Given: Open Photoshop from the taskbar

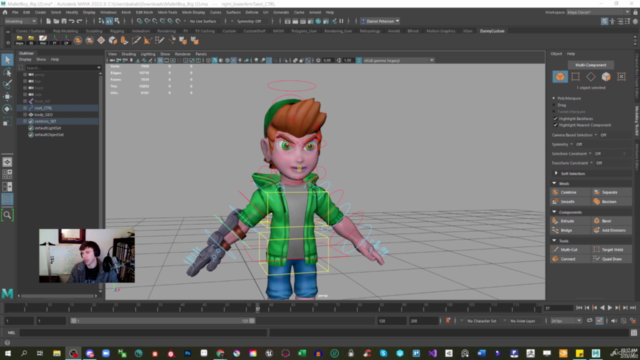Looking at the screenshot, I should point(187,353).
